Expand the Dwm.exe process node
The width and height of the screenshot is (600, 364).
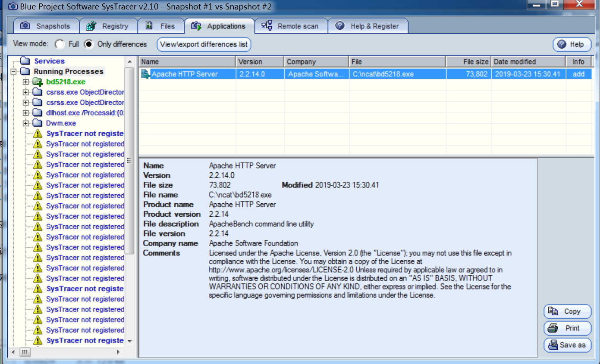pyautogui.click(x=26, y=123)
